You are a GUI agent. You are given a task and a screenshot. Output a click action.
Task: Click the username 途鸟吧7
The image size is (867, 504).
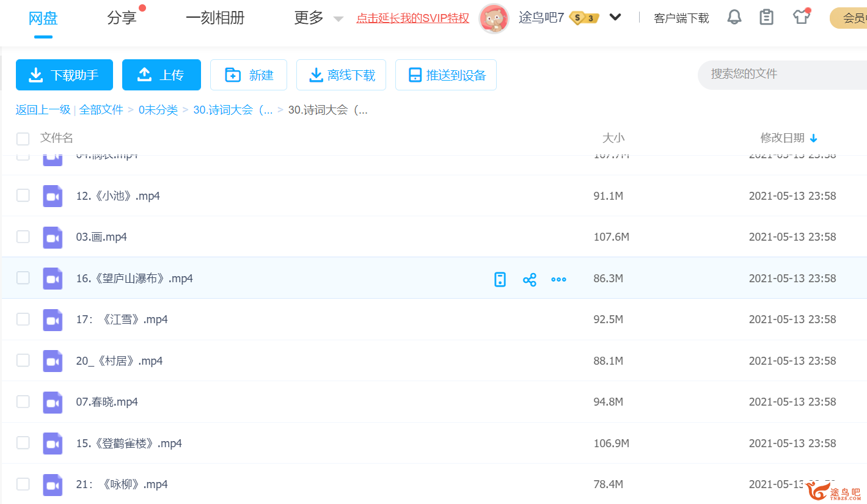541,18
